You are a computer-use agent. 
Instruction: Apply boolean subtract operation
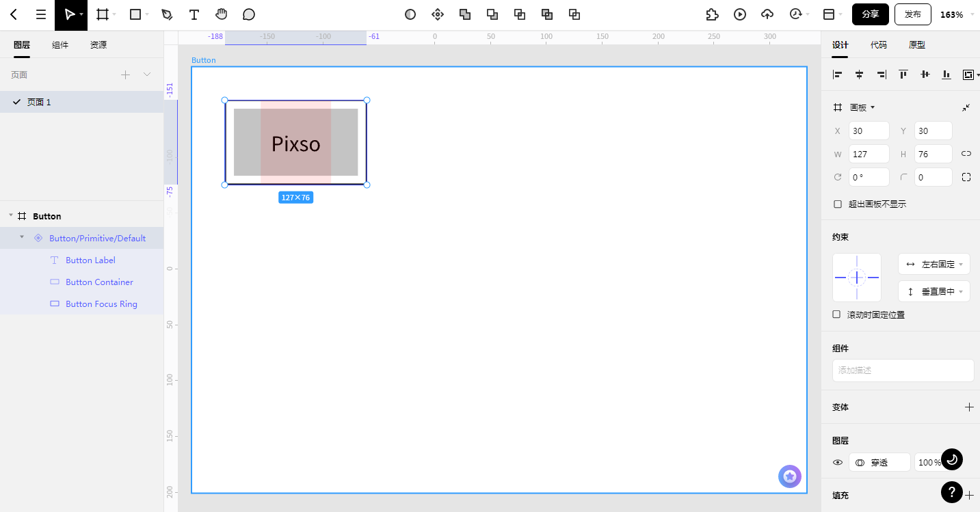click(492, 14)
